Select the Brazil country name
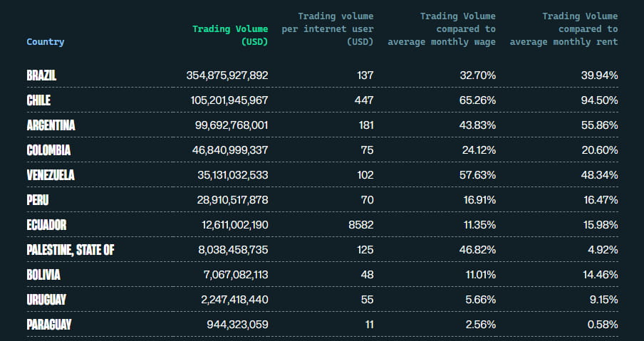This screenshot has width=644, height=341. coord(41,75)
